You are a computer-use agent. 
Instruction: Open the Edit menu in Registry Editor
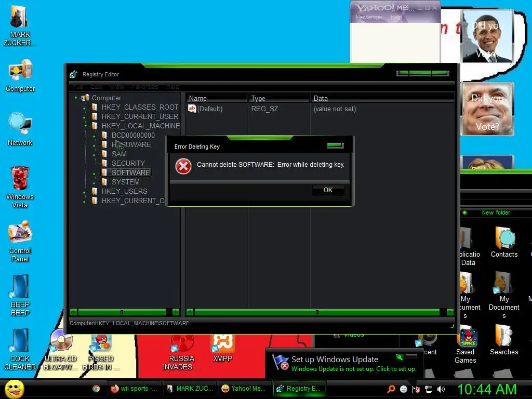tap(96, 87)
